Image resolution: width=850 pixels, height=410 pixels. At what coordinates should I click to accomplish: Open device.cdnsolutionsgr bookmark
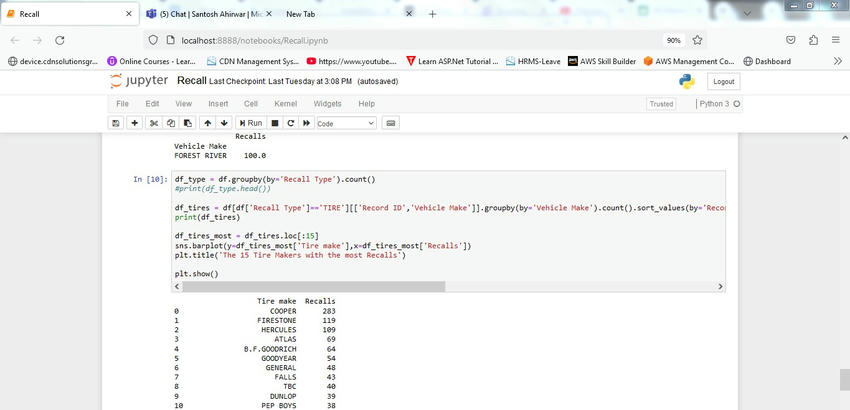(53, 61)
